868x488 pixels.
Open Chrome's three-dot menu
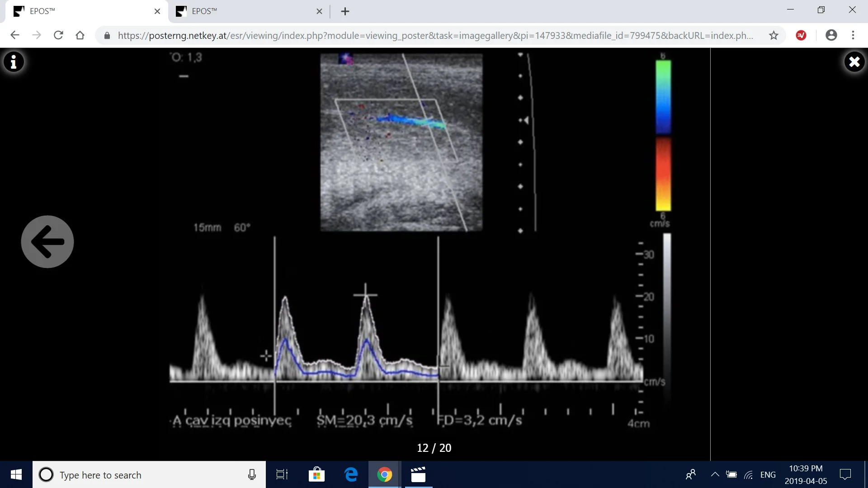(854, 36)
